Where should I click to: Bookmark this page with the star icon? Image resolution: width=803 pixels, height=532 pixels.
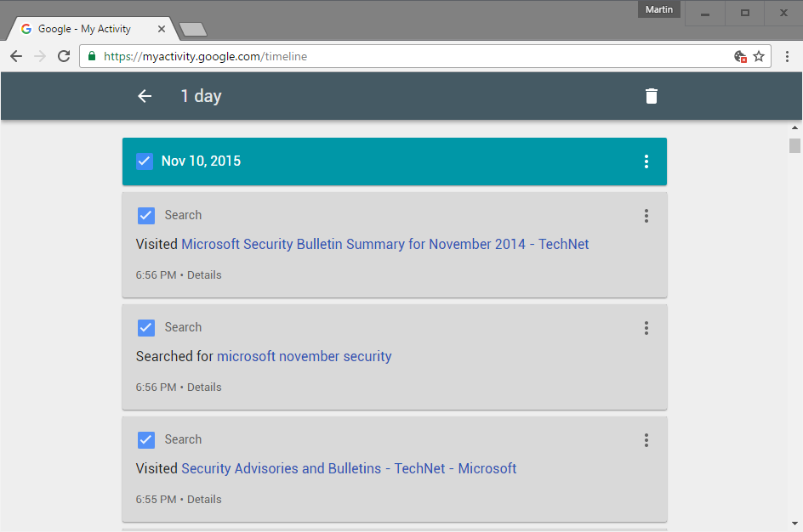[759, 56]
